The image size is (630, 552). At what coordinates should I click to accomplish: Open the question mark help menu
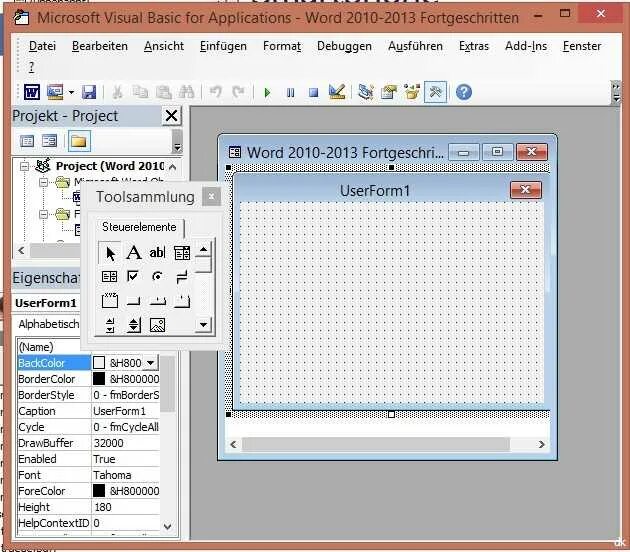(31, 67)
